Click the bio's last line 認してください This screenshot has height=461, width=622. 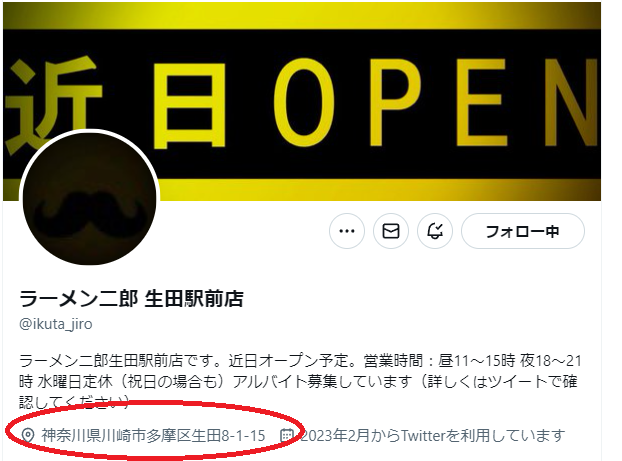point(74,402)
